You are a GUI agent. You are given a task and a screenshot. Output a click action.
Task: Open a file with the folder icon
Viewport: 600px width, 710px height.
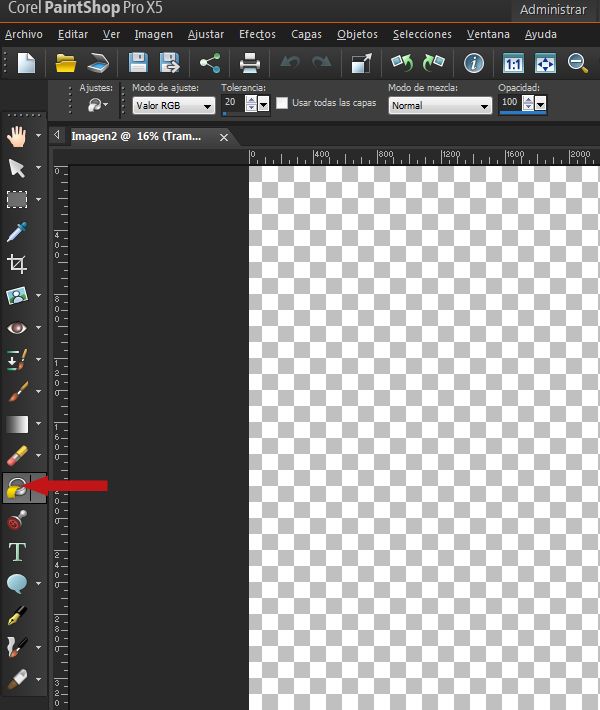coord(66,63)
